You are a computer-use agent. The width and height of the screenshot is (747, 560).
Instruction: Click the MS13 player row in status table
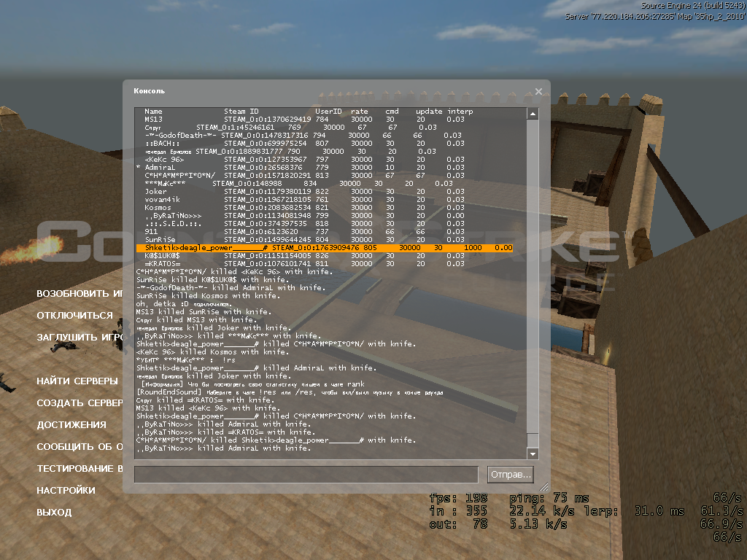[x=304, y=120]
